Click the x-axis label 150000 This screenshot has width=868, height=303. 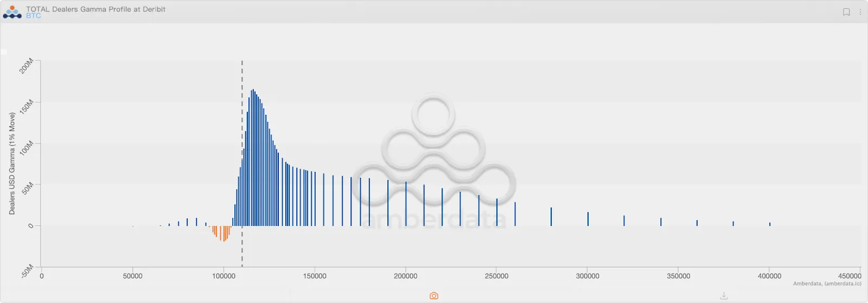click(x=315, y=276)
